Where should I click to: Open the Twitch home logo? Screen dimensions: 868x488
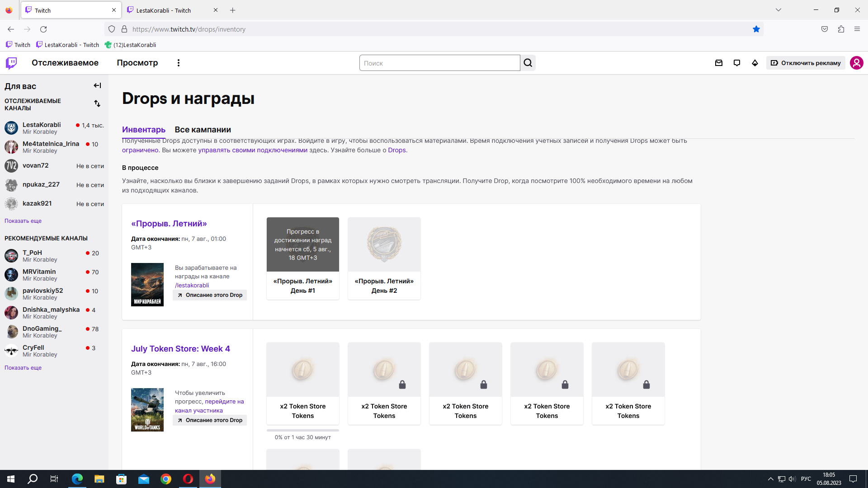11,63
